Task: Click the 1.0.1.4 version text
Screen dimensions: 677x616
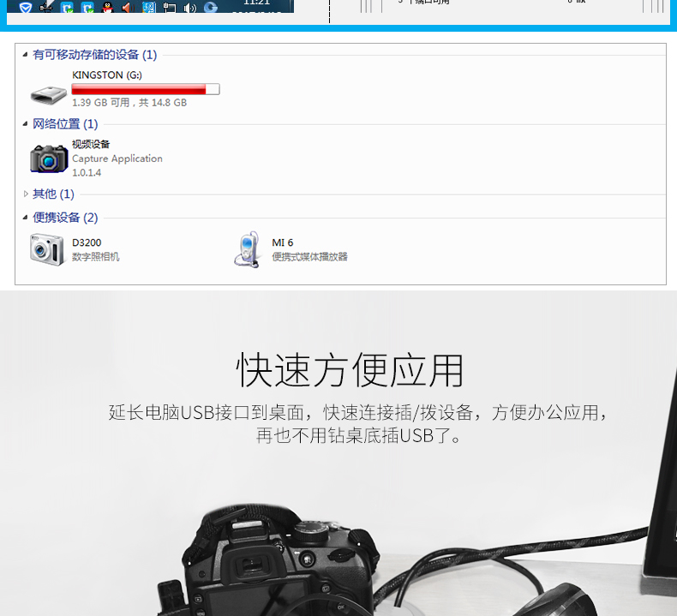Action: (x=87, y=173)
